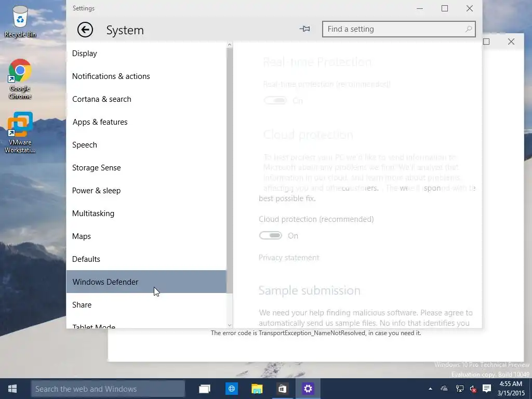Open File Explorer from the taskbar
The image size is (532, 399).
click(257, 389)
